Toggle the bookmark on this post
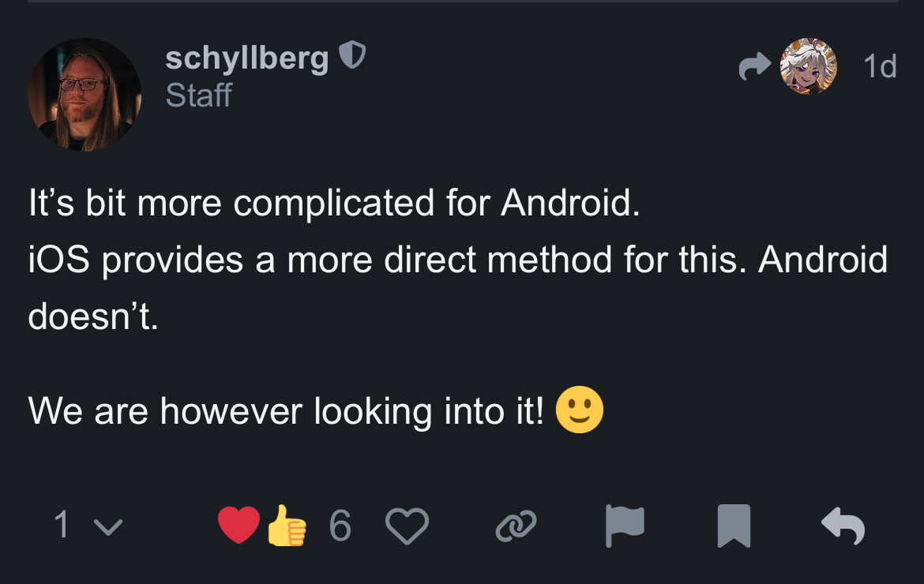 pyautogui.click(x=733, y=526)
